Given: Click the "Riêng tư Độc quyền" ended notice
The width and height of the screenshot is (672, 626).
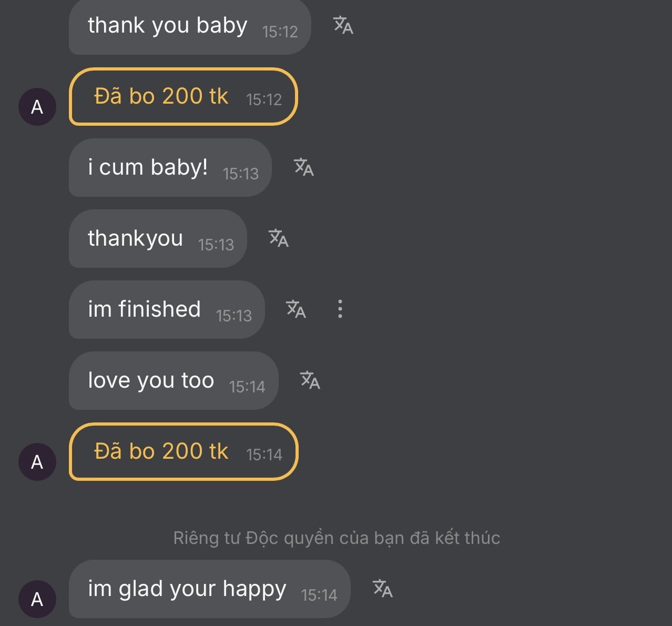Looking at the screenshot, I should pyautogui.click(x=337, y=538).
